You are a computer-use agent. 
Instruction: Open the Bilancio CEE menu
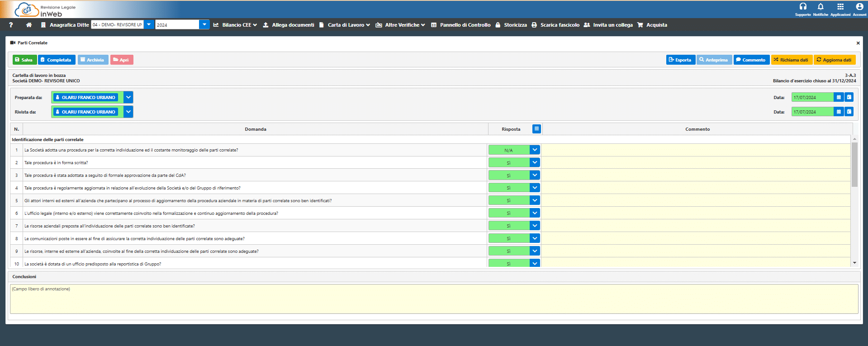235,25
